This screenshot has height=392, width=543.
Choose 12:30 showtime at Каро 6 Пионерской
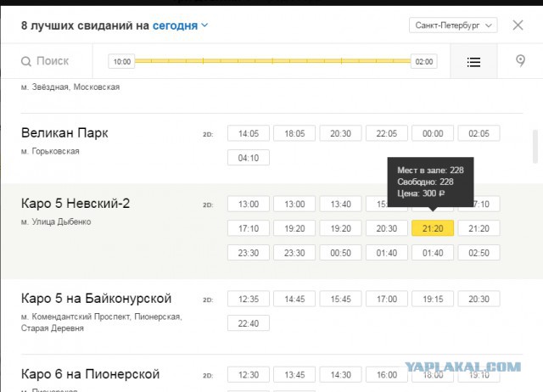coord(249,374)
